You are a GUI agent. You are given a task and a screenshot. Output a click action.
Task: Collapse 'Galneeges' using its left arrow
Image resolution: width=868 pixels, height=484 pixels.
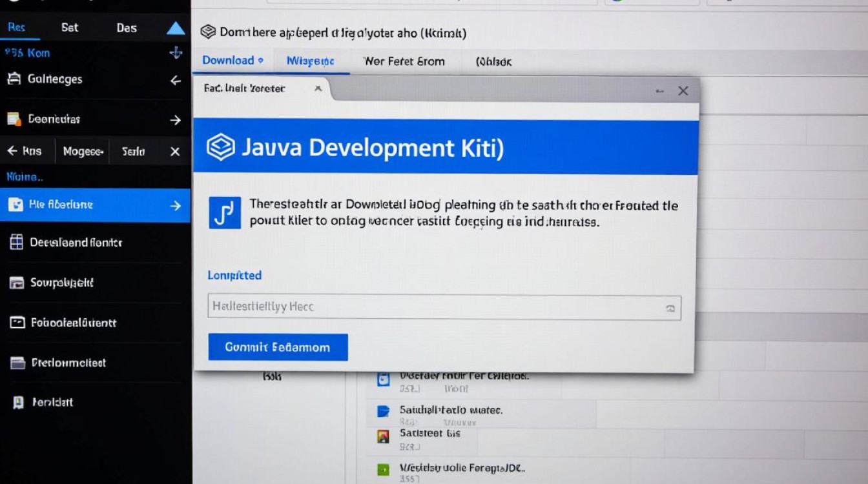coord(175,80)
